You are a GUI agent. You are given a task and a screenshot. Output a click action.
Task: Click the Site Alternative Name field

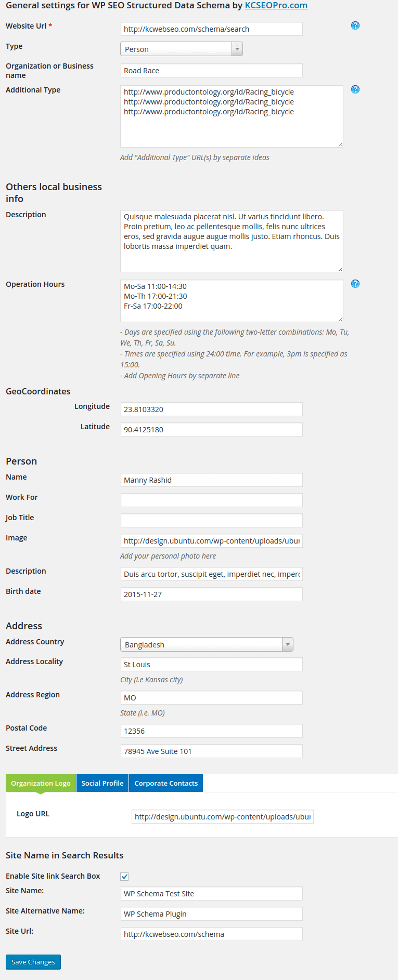[x=211, y=913]
